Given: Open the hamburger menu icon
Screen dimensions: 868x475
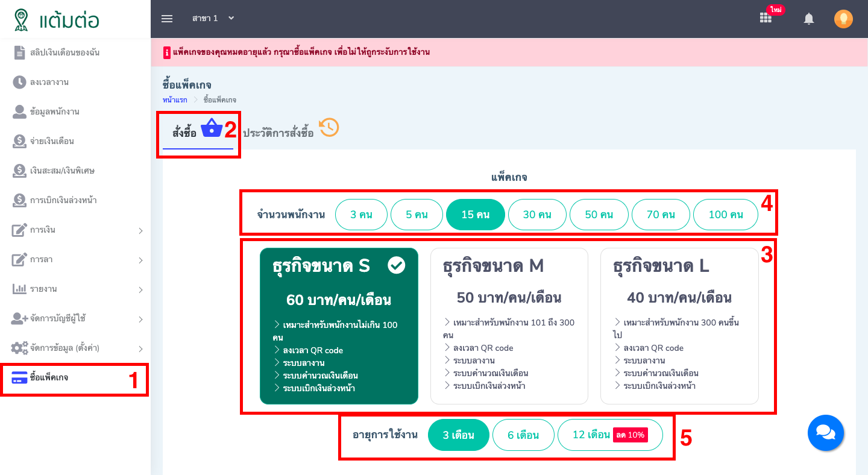Looking at the screenshot, I should [166, 18].
